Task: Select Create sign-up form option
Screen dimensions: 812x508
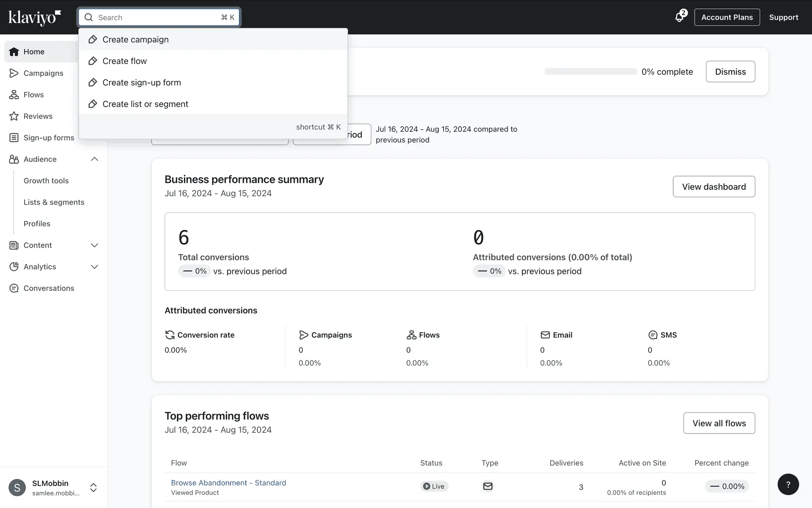Action: point(141,83)
